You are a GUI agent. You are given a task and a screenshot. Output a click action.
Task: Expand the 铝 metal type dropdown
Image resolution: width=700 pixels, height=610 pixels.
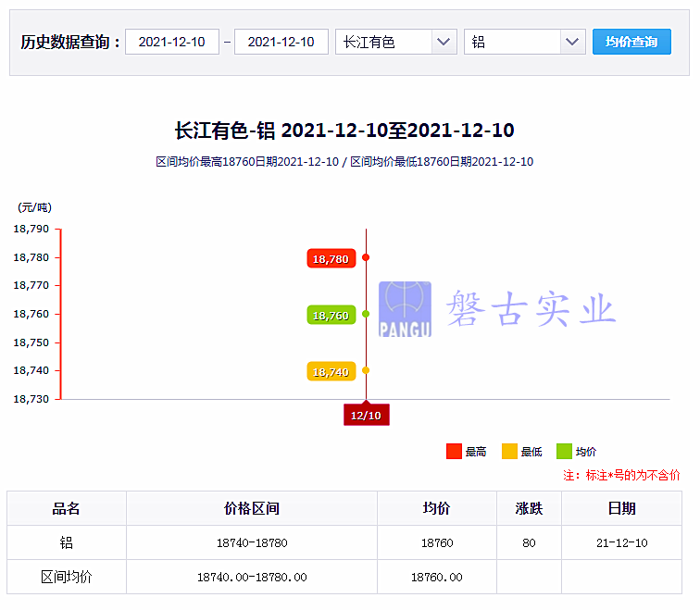pyautogui.click(x=525, y=42)
